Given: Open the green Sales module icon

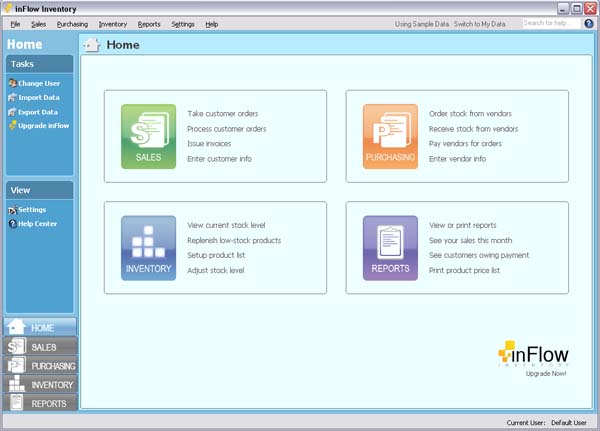Looking at the screenshot, I should coord(148,136).
